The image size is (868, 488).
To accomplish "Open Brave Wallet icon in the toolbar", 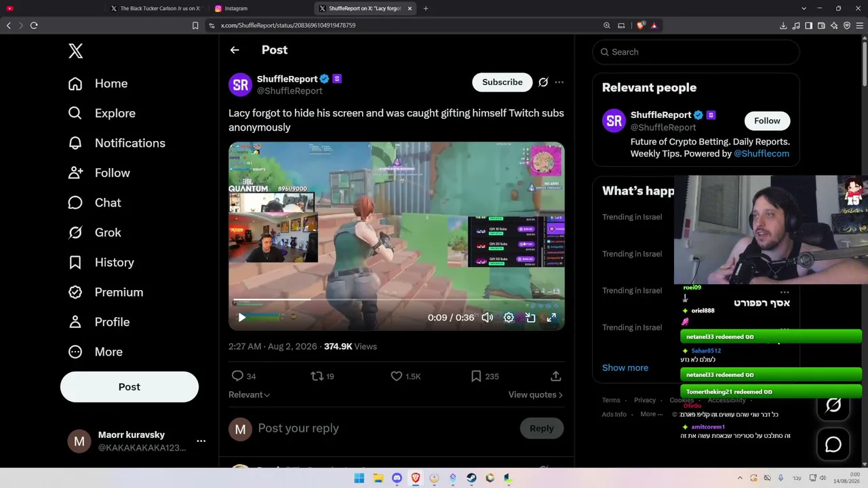I will pyautogui.click(x=821, y=26).
